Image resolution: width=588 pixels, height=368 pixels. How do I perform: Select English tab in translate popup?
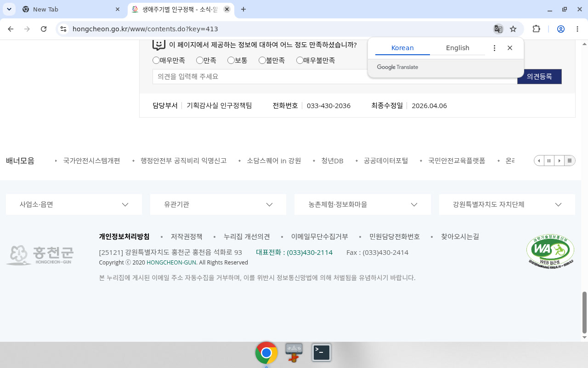click(x=458, y=48)
